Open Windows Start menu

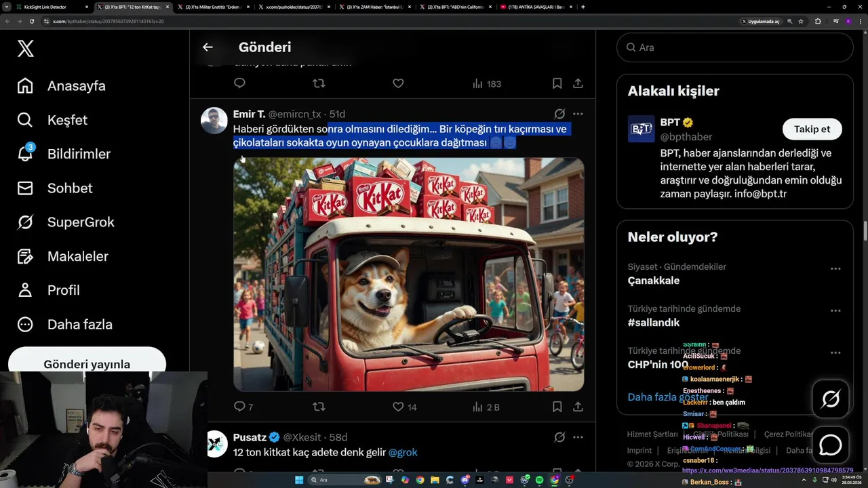299,480
